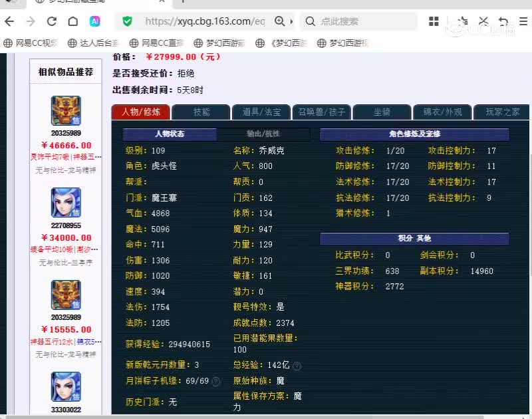The height and width of the screenshot is (419, 532).
Task: Open the apps grid icon
Action: pyautogui.click(x=434, y=21)
